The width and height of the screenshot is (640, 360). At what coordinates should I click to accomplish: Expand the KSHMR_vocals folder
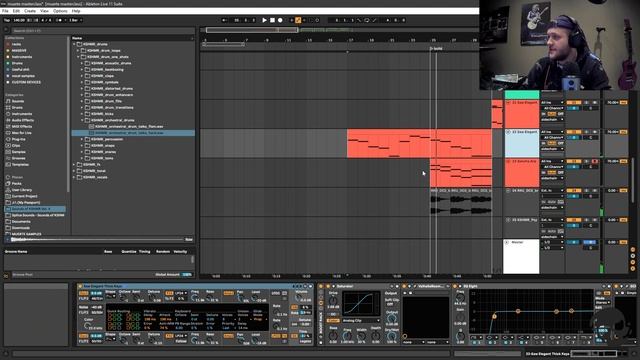click(74, 177)
